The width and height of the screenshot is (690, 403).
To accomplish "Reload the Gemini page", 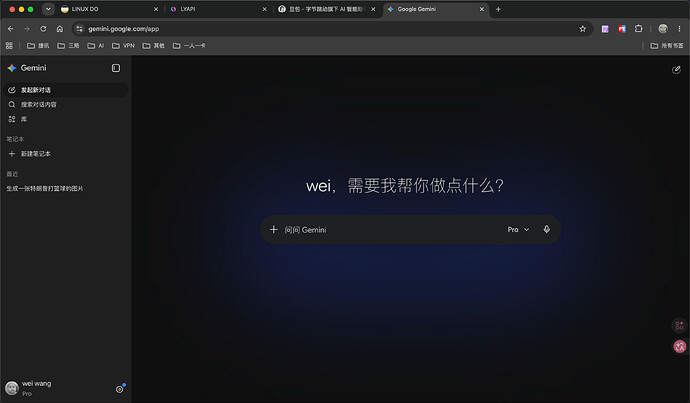I will click(43, 29).
